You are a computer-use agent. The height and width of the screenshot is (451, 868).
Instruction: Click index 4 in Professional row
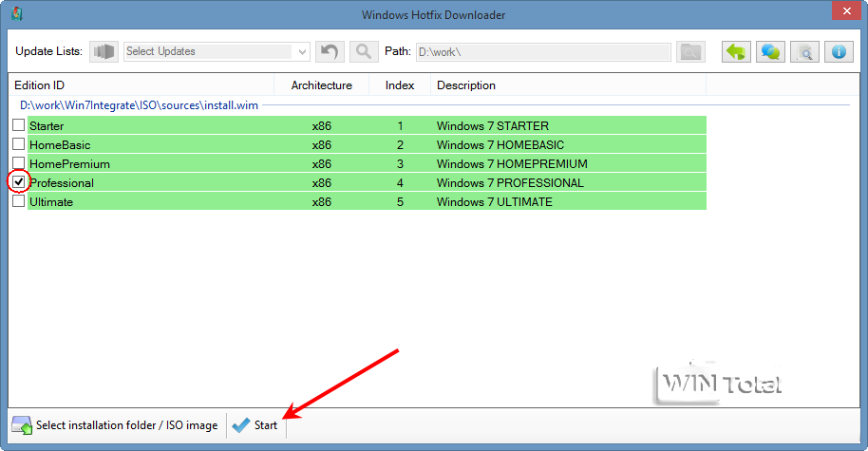pos(400,182)
